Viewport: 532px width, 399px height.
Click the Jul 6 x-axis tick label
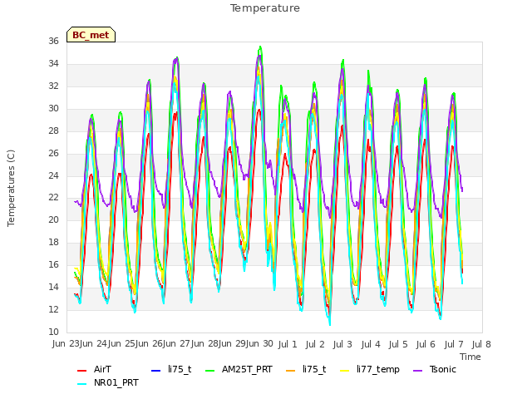point(426,344)
